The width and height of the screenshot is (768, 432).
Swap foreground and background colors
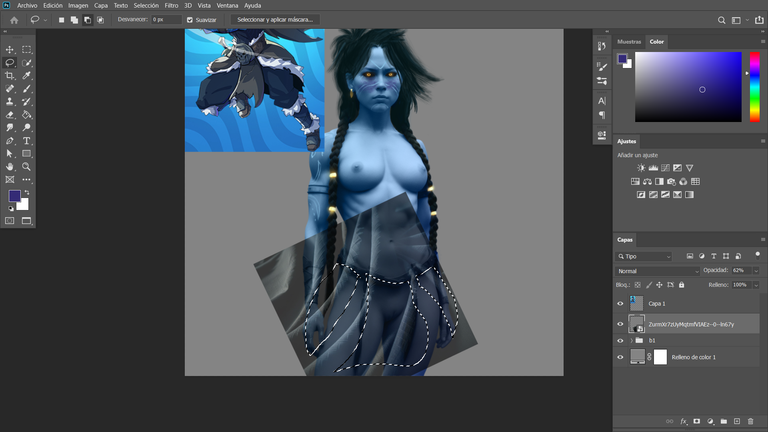click(x=27, y=192)
